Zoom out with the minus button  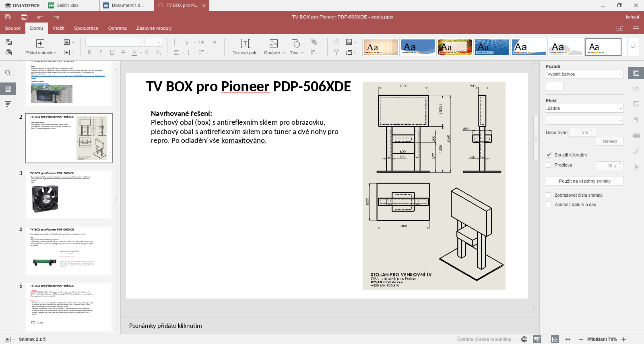(x=581, y=339)
